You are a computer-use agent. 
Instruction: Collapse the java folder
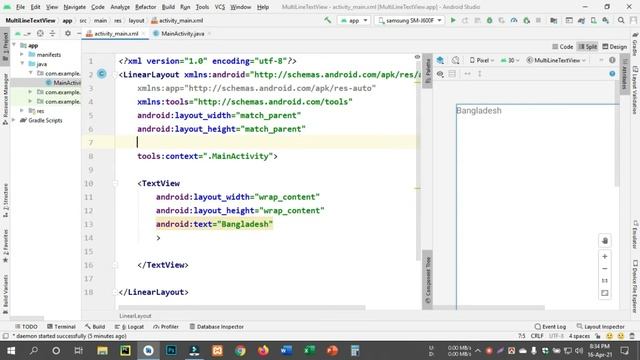pos(22,64)
